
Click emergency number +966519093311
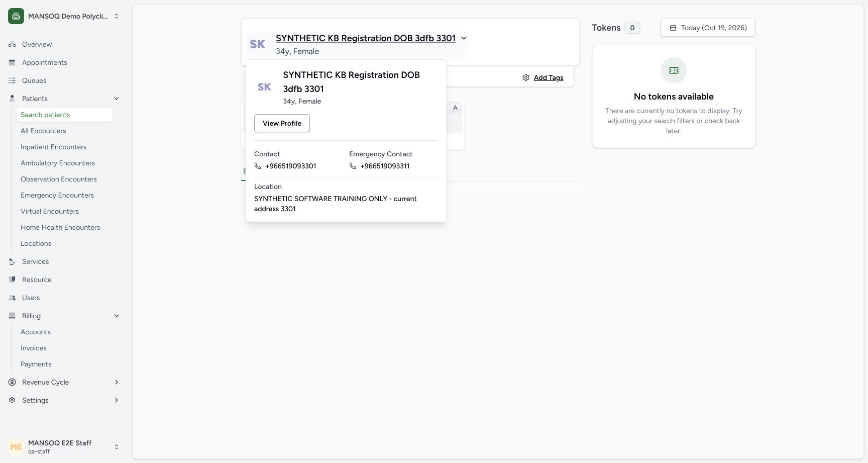(385, 166)
